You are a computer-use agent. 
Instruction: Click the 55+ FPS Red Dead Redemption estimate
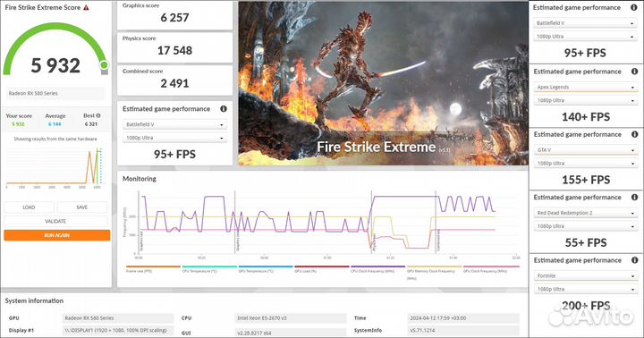[x=586, y=242]
